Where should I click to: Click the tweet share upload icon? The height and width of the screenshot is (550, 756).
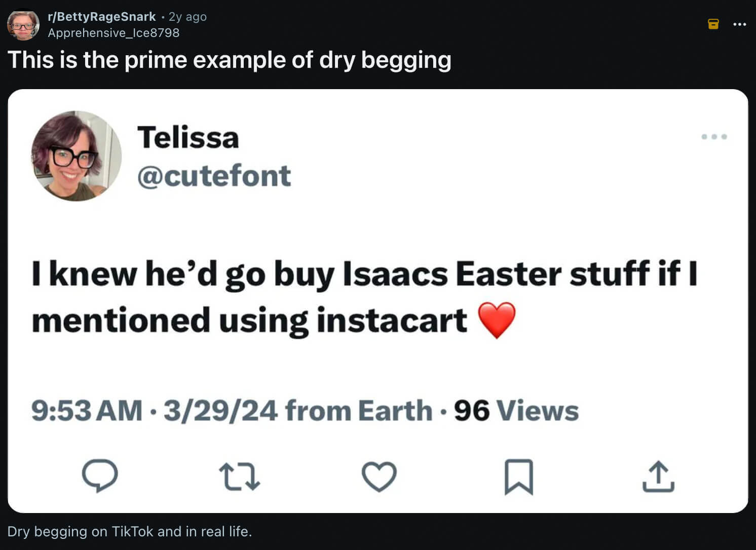tap(658, 477)
